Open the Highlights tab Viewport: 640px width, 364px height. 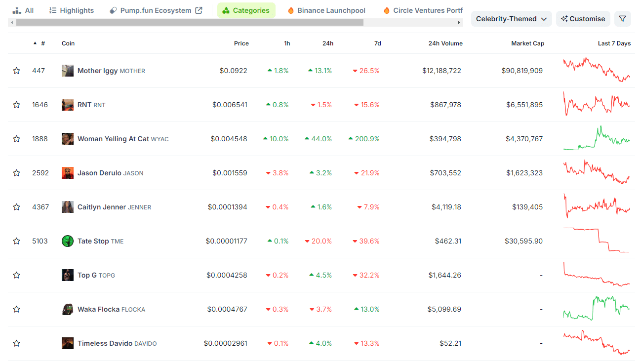(x=72, y=10)
